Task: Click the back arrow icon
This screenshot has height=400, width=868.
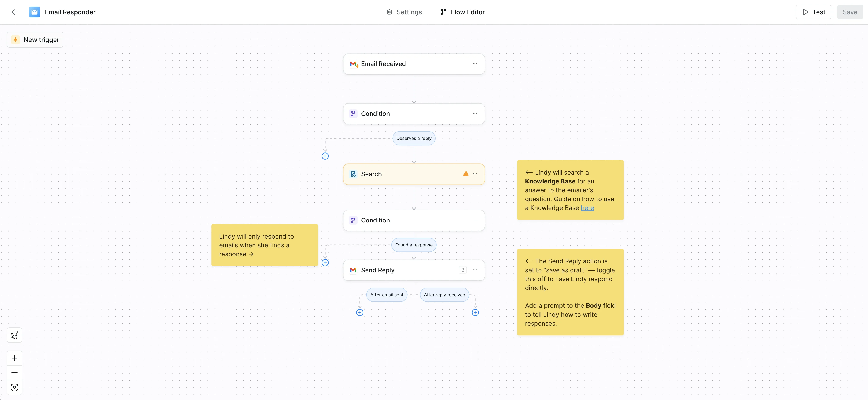Action: coord(14,12)
